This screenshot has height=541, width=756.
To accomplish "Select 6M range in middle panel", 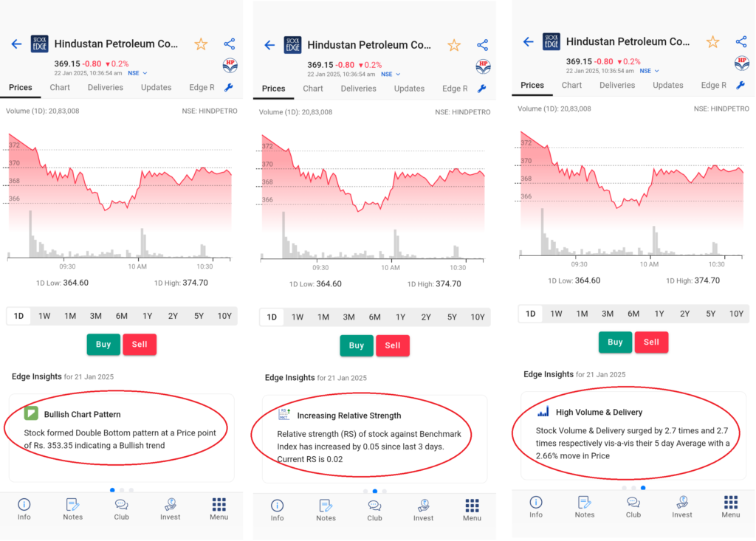I will coord(374,317).
